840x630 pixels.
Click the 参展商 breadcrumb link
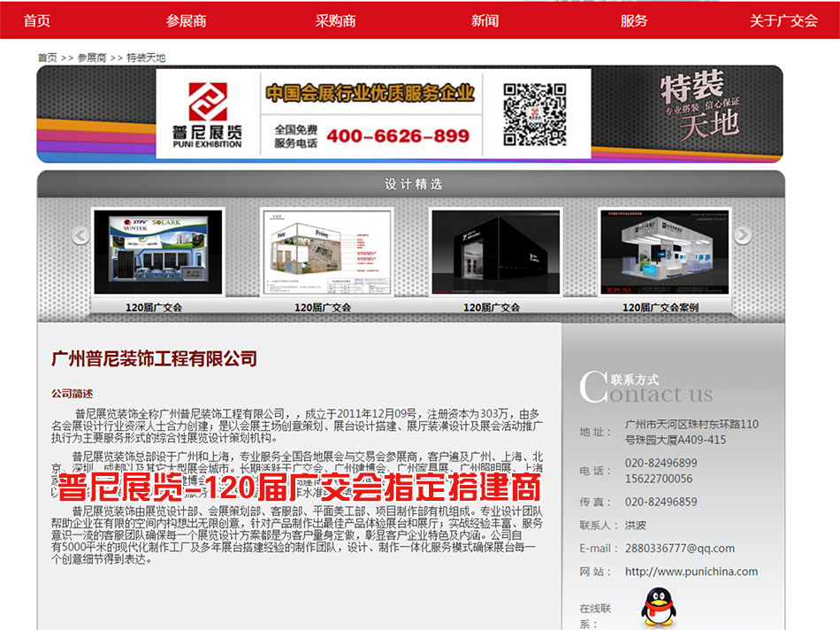(x=92, y=58)
